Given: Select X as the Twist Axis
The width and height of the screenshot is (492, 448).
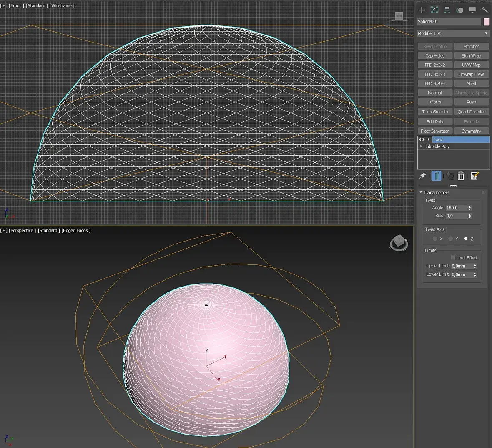Looking at the screenshot, I should point(435,239).
